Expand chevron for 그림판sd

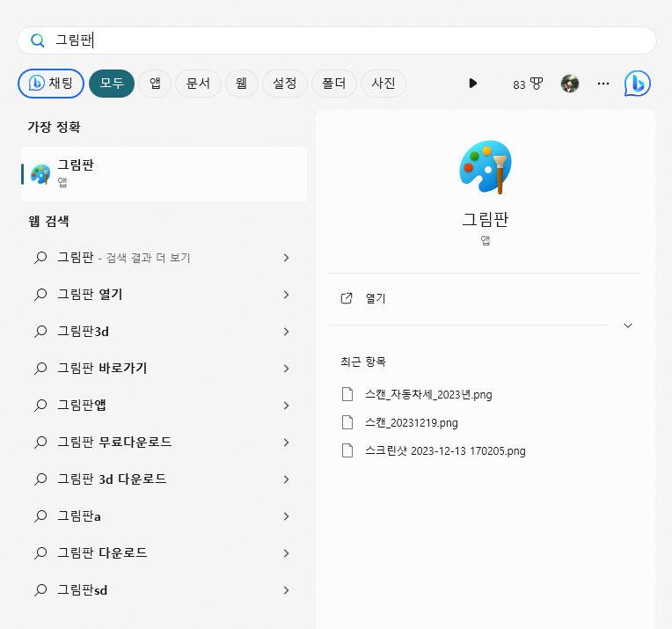pyautogui.click(x=286, y=590)
